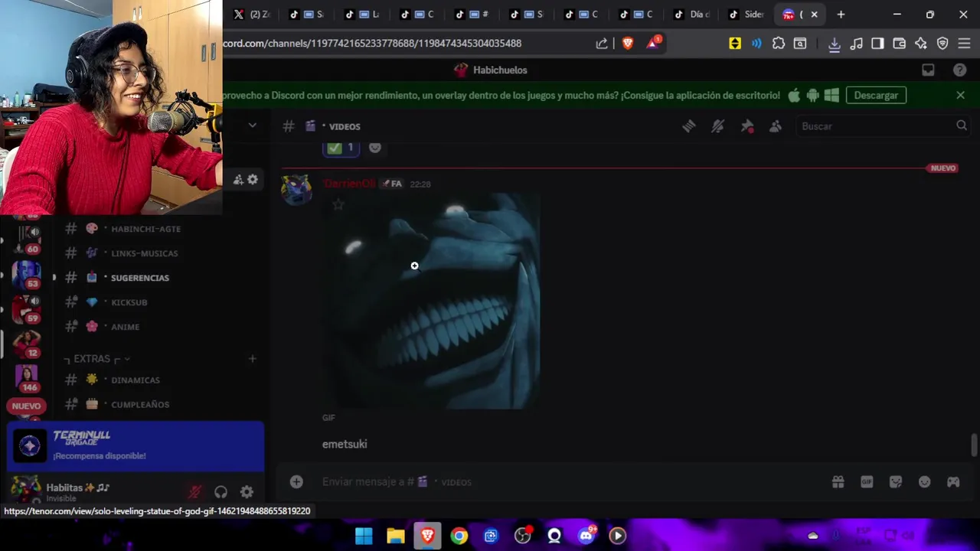Open File Explorer in taskbar
This screenshot has width=980, height=551.
tap(396, 536)
